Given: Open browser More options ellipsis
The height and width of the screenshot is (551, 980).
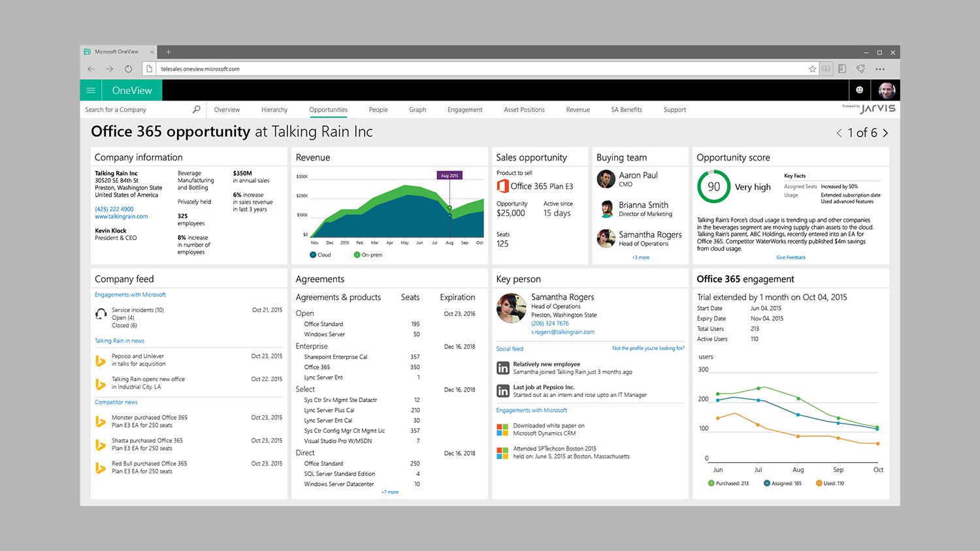Looking at the screenshot, I should click(x=880, y=69).
